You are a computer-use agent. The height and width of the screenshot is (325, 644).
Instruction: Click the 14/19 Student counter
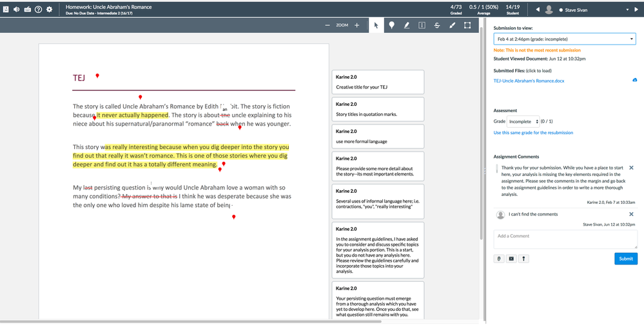(x=512, y=9)
